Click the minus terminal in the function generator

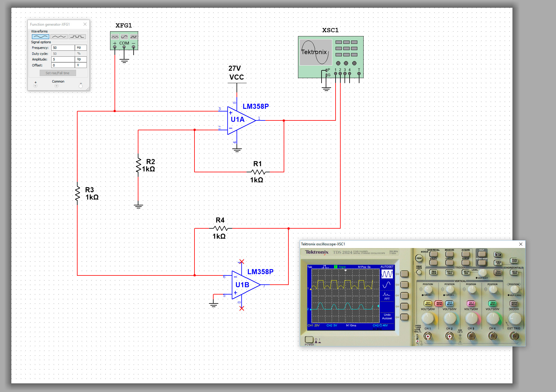click(x=81, y=86)
